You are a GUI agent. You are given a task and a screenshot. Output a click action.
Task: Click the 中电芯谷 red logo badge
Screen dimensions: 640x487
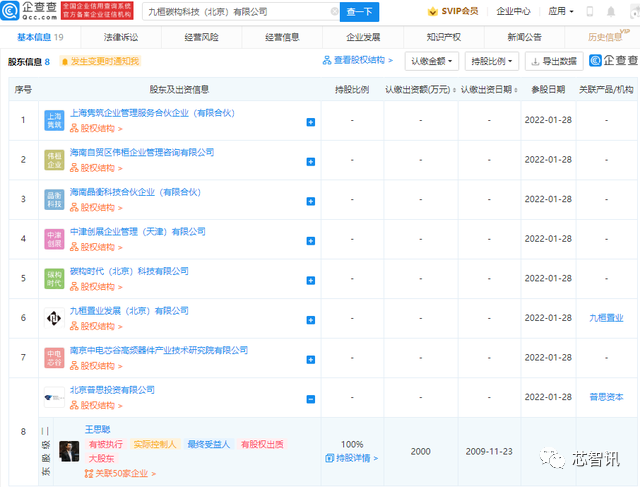(x=54, y=358)
